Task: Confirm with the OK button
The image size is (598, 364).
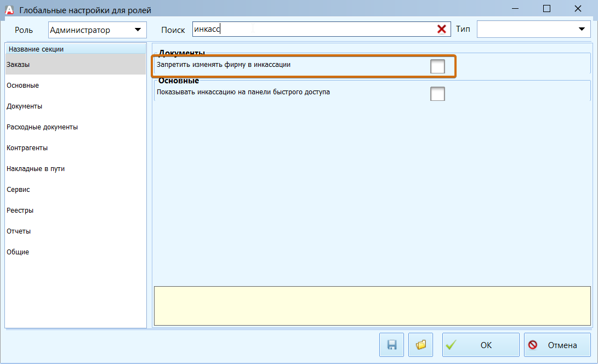Action: [x=481, y=345]
